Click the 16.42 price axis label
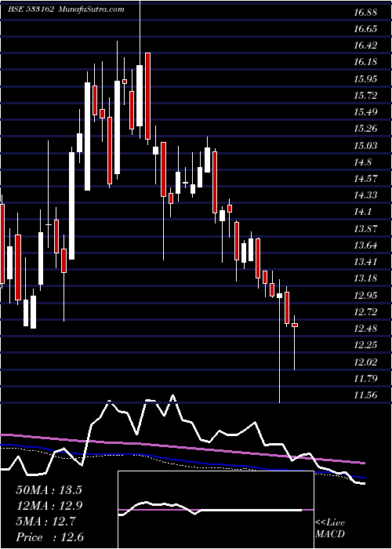Image resolution: width=392 pixels, height=549 pixels. coord(365,45)
